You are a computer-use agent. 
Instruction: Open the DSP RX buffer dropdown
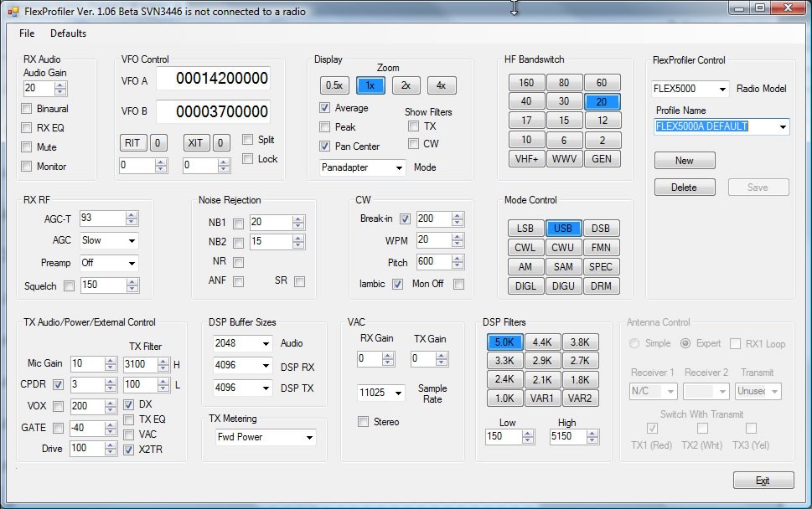(x=266, y=366)
